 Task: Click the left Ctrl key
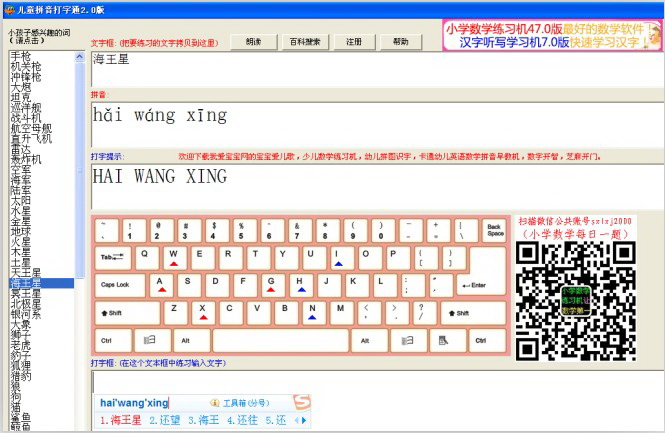point(113,340)
